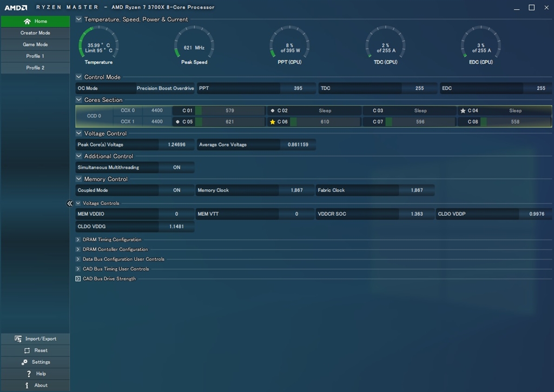
Task: Click the CCX 1 value 4400
Action: [157, 122]
